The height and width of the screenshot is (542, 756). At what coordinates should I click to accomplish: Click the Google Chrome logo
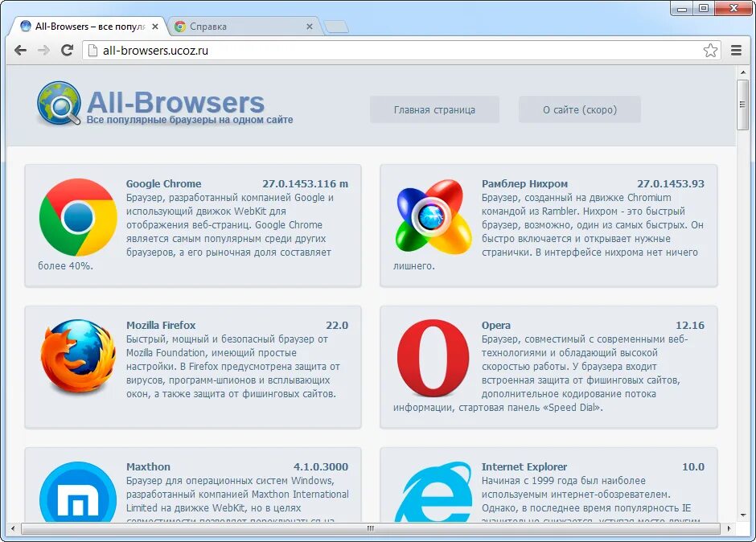[x=78, y=217]
